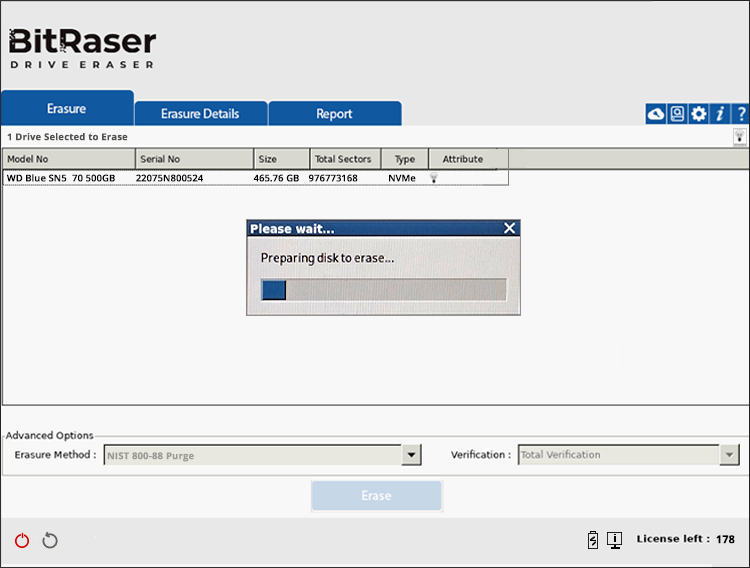
Task: Check the battery status icon
Action: pyautogui.click(x=593, y=540)
